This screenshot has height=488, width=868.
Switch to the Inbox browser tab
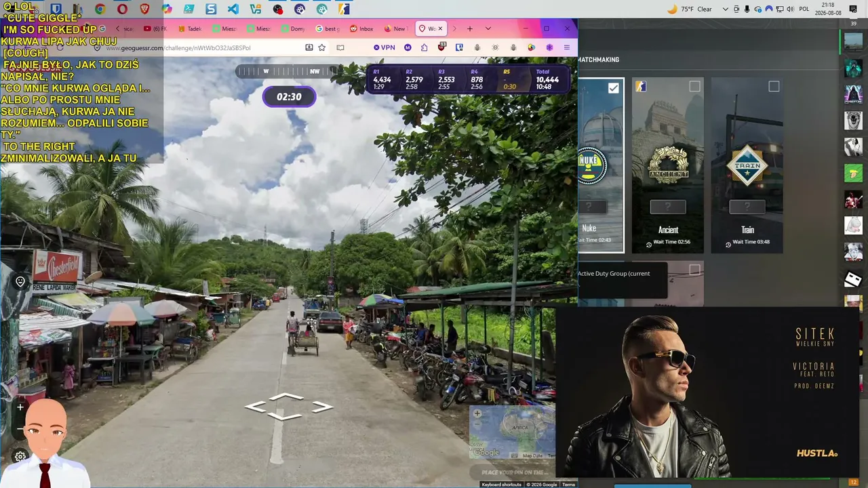(x=362, y=28)
